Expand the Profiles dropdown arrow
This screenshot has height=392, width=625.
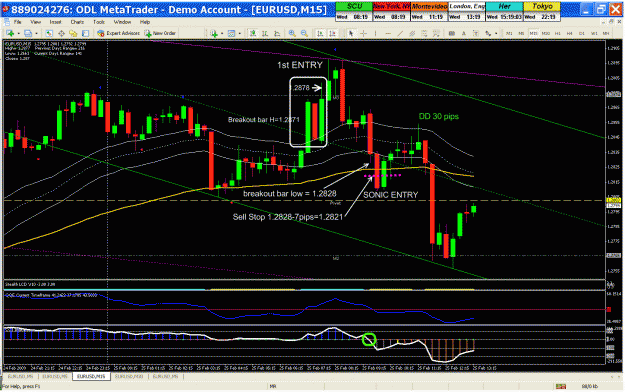coord(36,33)
